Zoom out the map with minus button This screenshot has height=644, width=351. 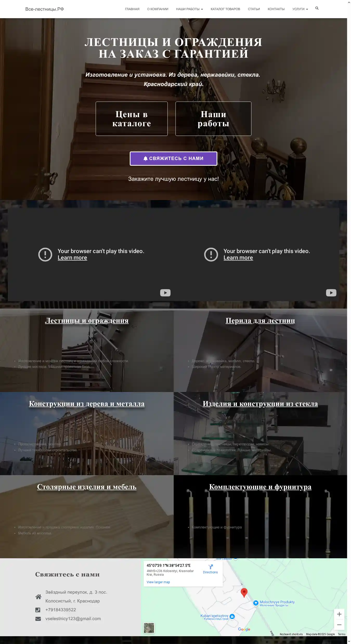tap(339, 625)
